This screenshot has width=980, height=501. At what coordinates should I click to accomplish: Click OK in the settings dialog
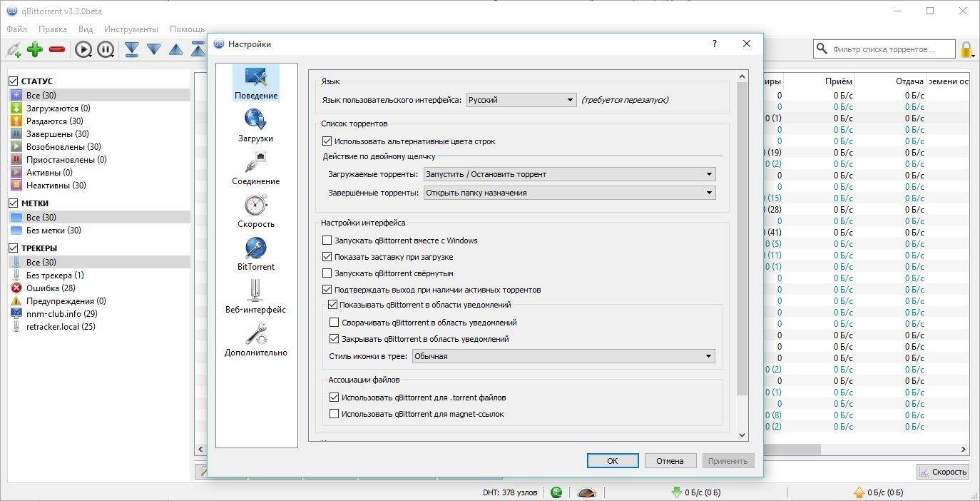tap(613, 461)
